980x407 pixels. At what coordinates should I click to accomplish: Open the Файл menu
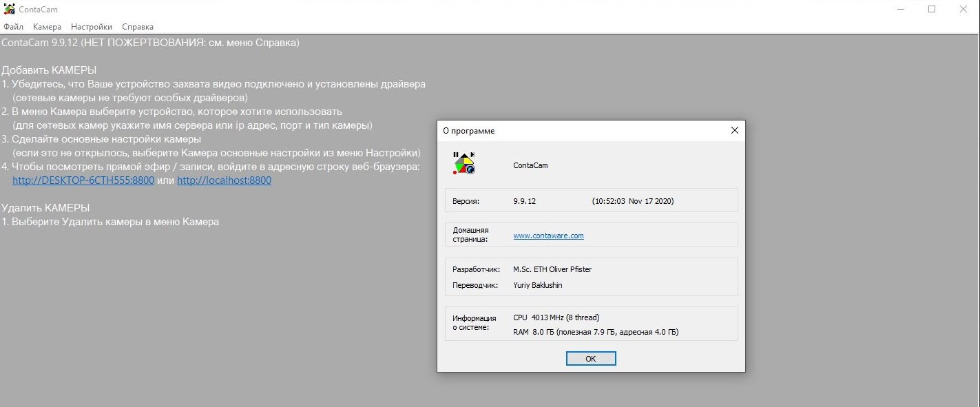coord(13,27)
